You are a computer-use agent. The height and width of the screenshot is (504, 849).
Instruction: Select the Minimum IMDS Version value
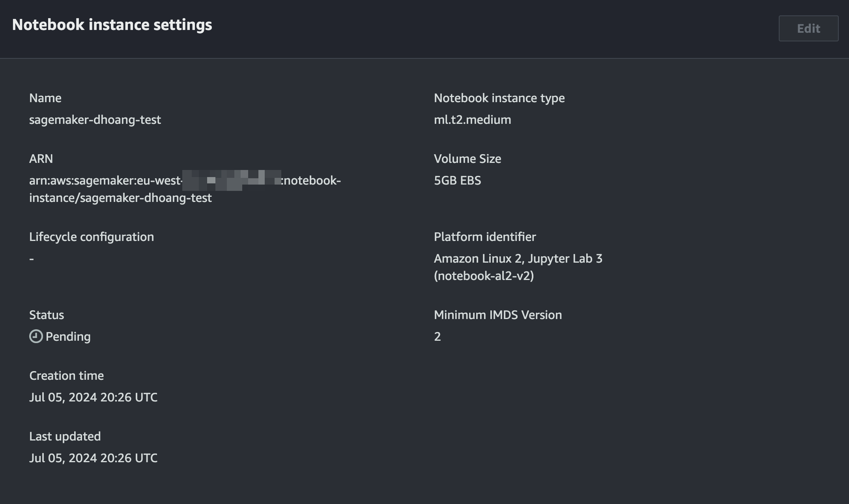tap(437, 336)
